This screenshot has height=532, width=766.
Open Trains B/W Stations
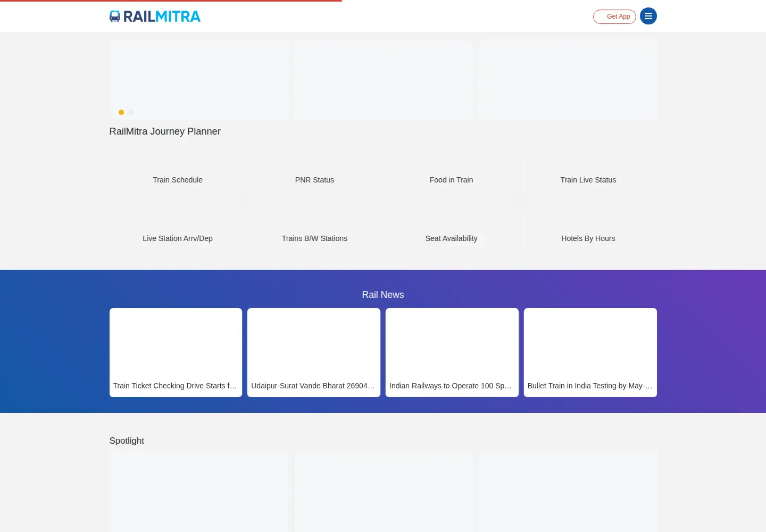pos(314,229)
